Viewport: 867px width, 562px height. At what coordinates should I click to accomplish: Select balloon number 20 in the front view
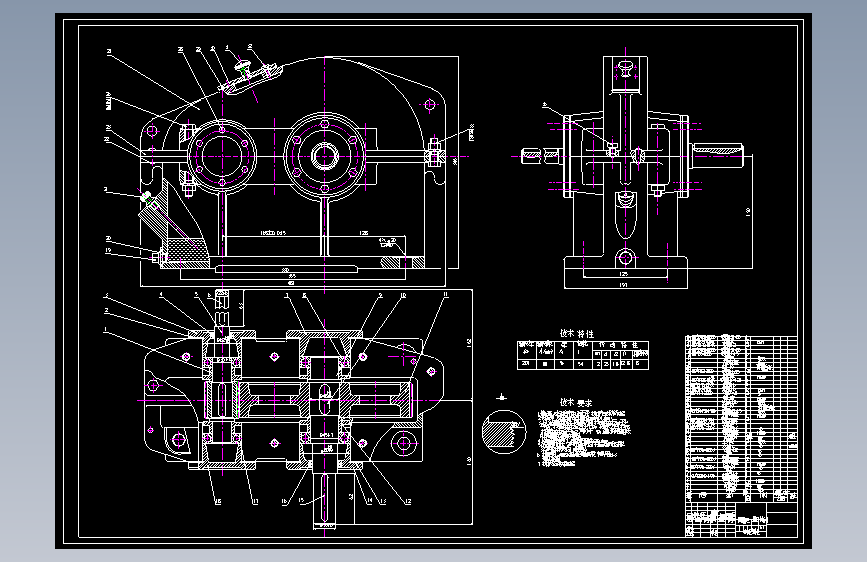tap(108, 239)
